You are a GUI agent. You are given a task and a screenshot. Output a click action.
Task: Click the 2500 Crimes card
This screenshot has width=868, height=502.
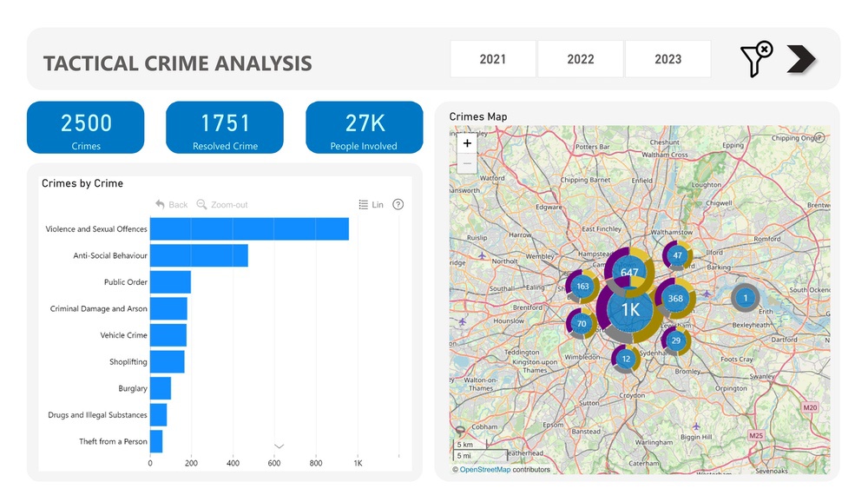[x=86, y=127]
